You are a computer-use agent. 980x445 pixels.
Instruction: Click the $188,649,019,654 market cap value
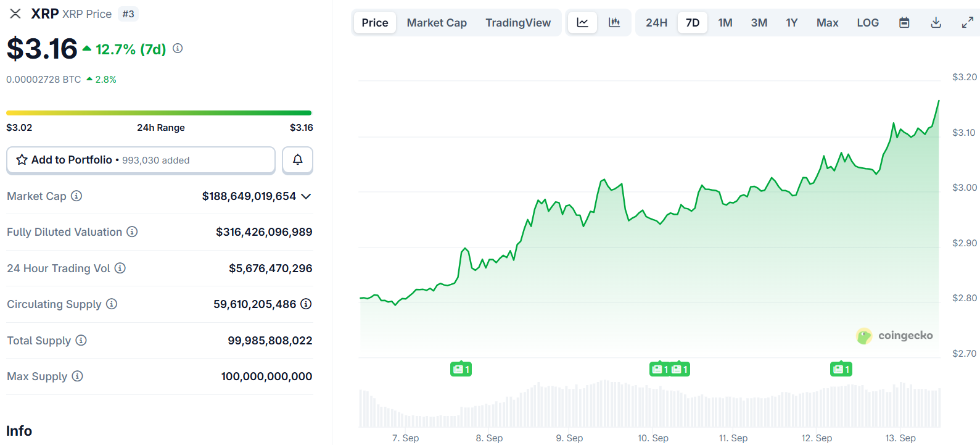[x=249, y=196]
